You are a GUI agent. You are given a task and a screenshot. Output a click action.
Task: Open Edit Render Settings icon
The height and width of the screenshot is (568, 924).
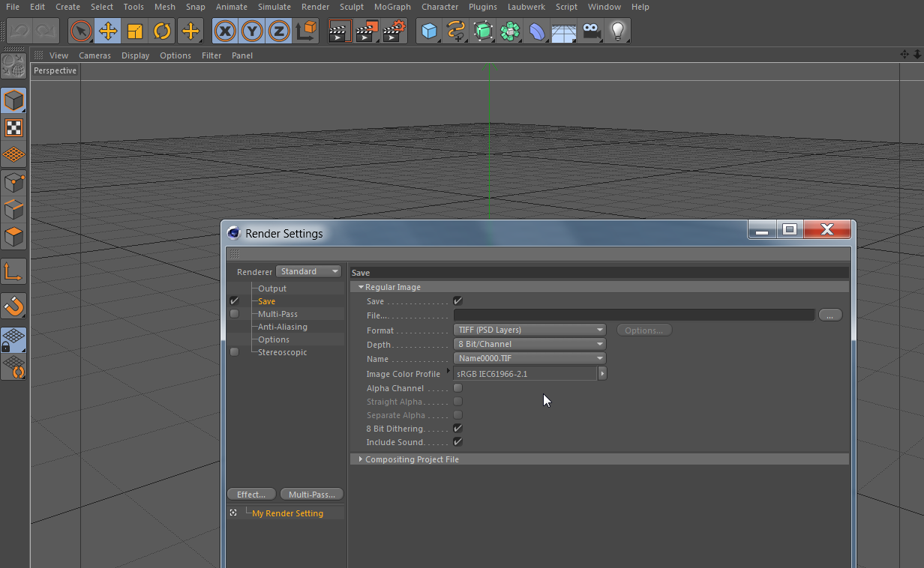pos(394,31)
